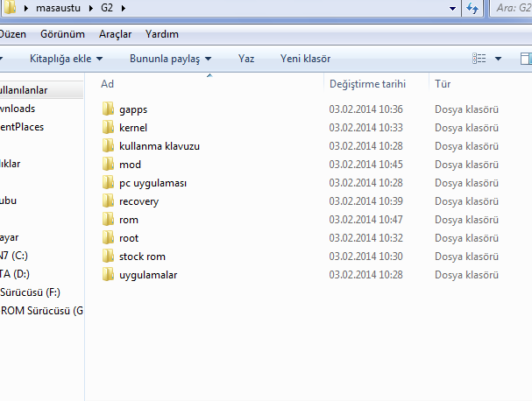Sort by Değiştirme tarihi column header
The width and height of the screenshot is (532, 401).
(x=368, y=84)
